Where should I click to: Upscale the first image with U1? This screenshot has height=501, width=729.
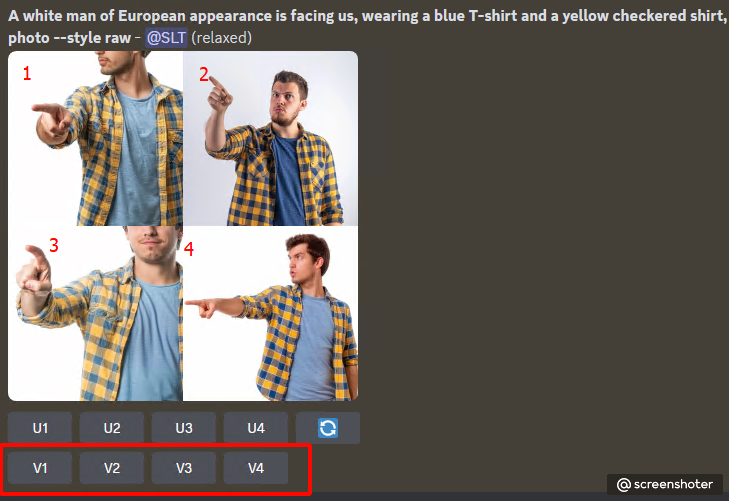tap(40, 428)
